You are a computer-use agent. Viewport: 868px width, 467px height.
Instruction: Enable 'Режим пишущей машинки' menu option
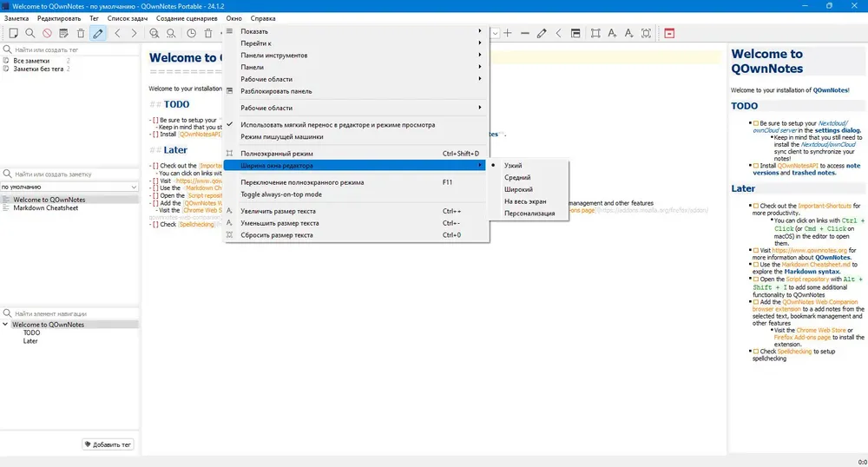[x=354, y=136]
